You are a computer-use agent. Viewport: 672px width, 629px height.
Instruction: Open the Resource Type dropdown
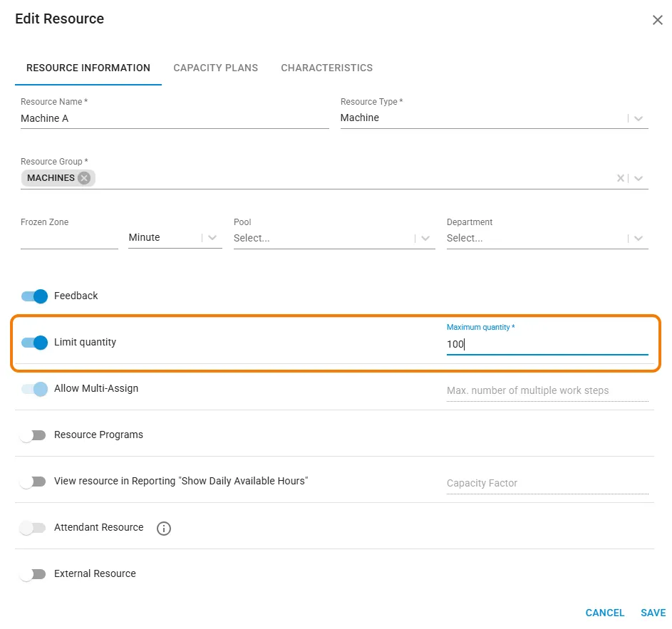(638, 118)
